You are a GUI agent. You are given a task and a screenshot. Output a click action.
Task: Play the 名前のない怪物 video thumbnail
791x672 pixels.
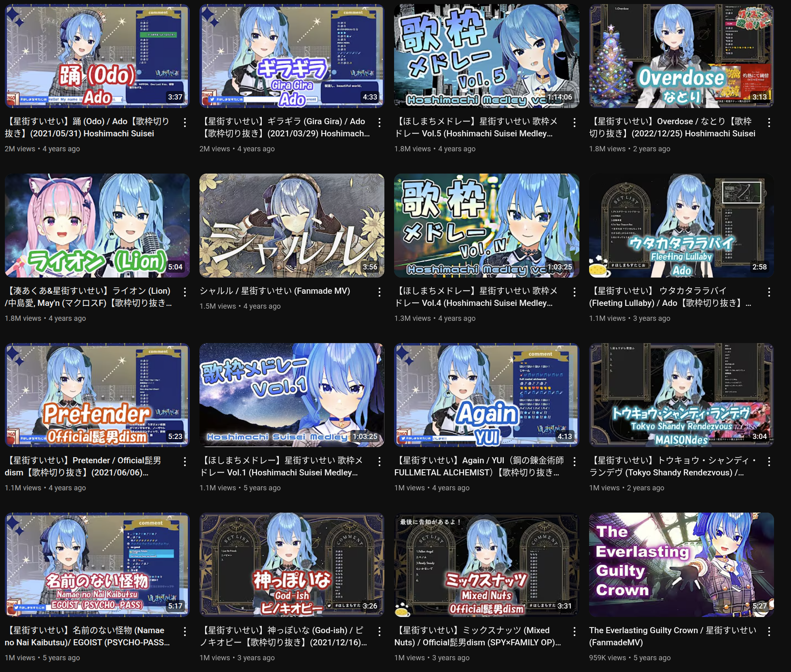(97, 564)
